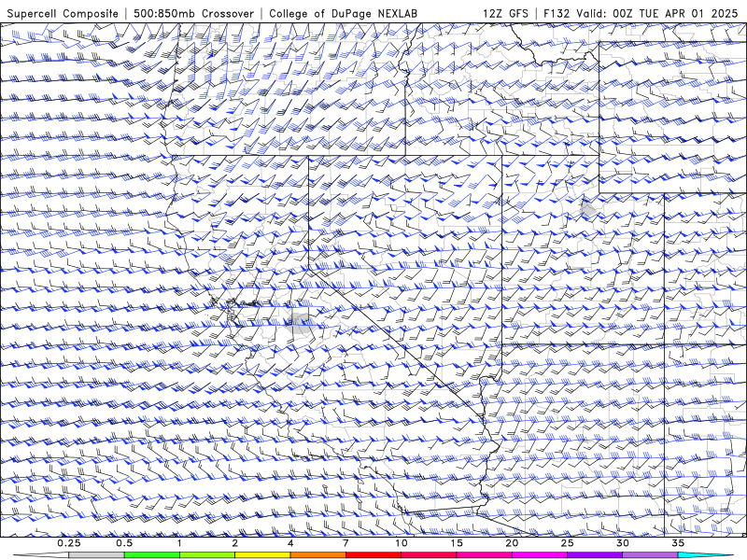Select the cyan swatch above 35
747x560 pixels.
[705, 555]
